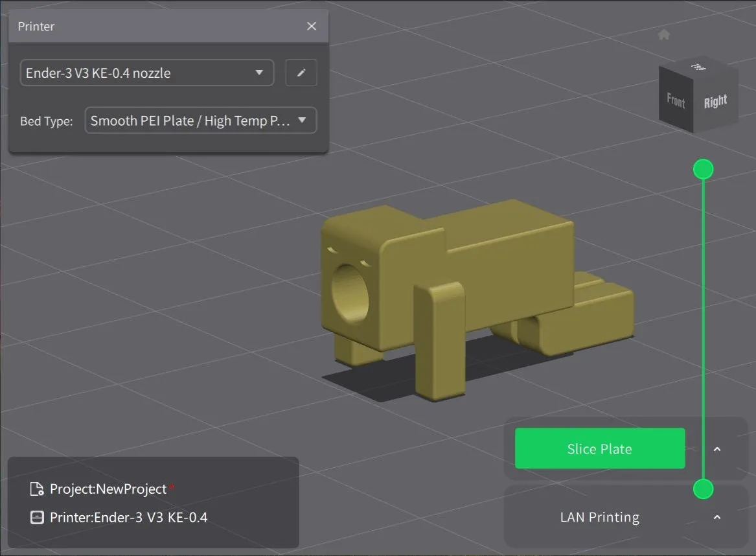Viewport: 756px width, 556px height.
Task: Click the home icon above the view cube
Action: (663, 34)
